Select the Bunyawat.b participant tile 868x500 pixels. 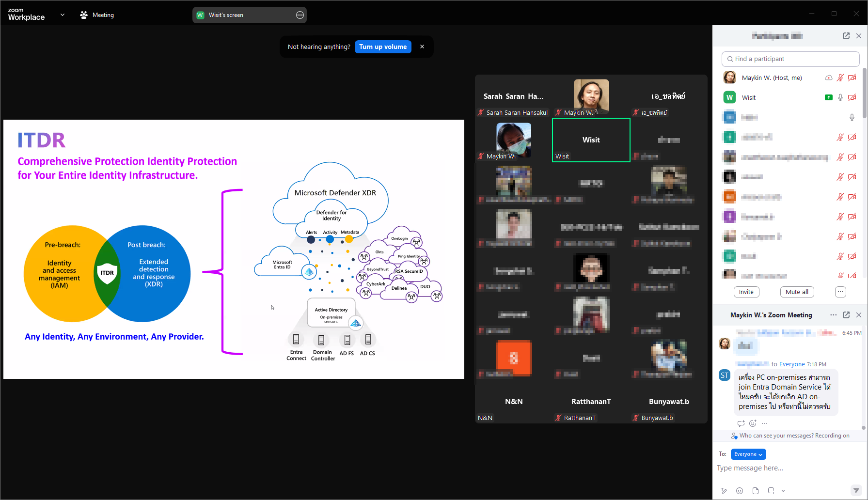[669, 402]
